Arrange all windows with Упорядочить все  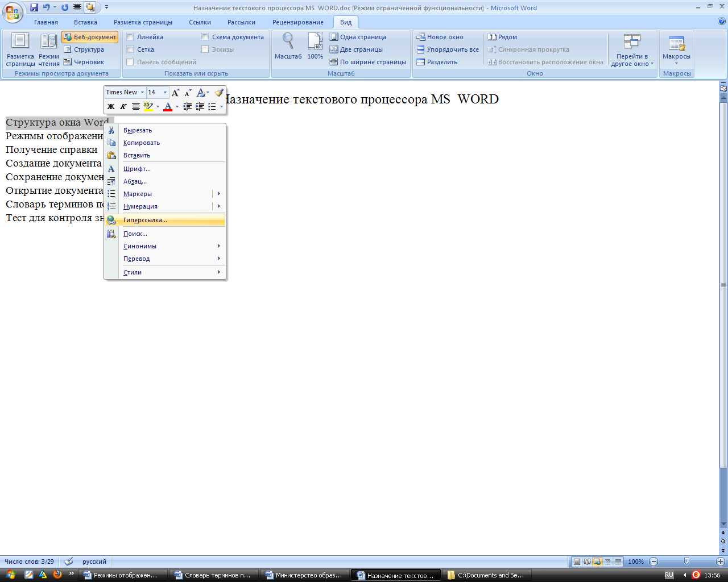click(x=448, y=49)
